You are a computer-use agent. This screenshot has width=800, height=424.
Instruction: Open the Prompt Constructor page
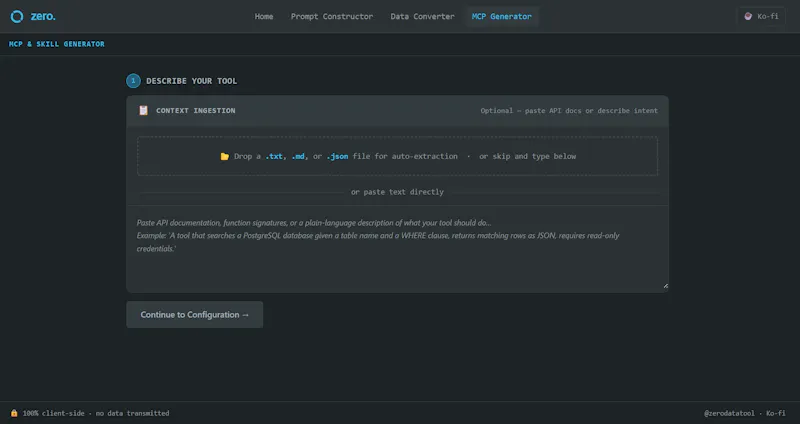[x=332, y=16]
